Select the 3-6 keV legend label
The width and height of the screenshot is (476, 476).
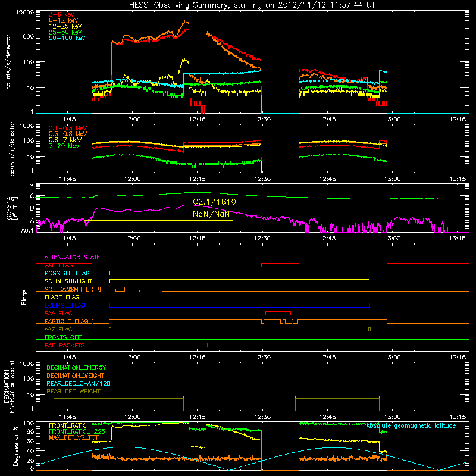[x=62, y=14]
